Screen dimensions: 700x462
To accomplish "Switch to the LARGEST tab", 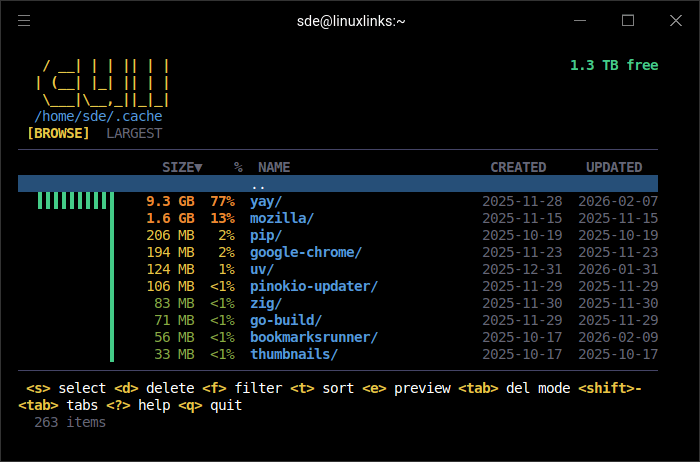I will pyautogui.click(x=134, y=133).
